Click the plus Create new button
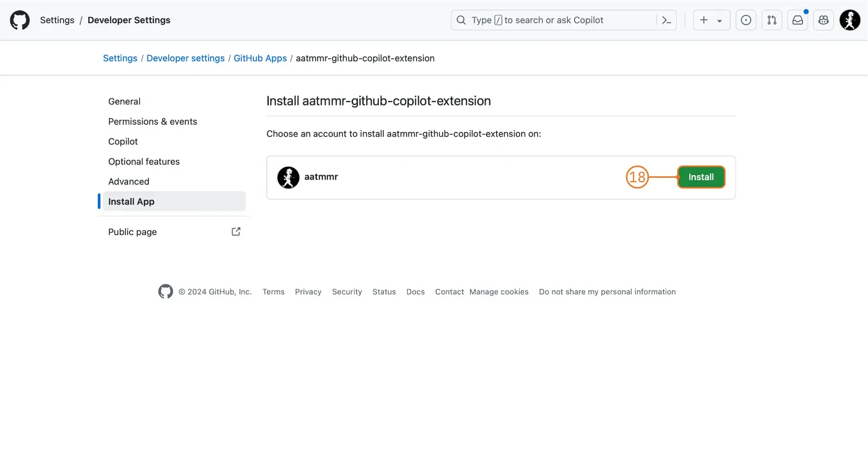868x474 pixels. tap(704, 20)
